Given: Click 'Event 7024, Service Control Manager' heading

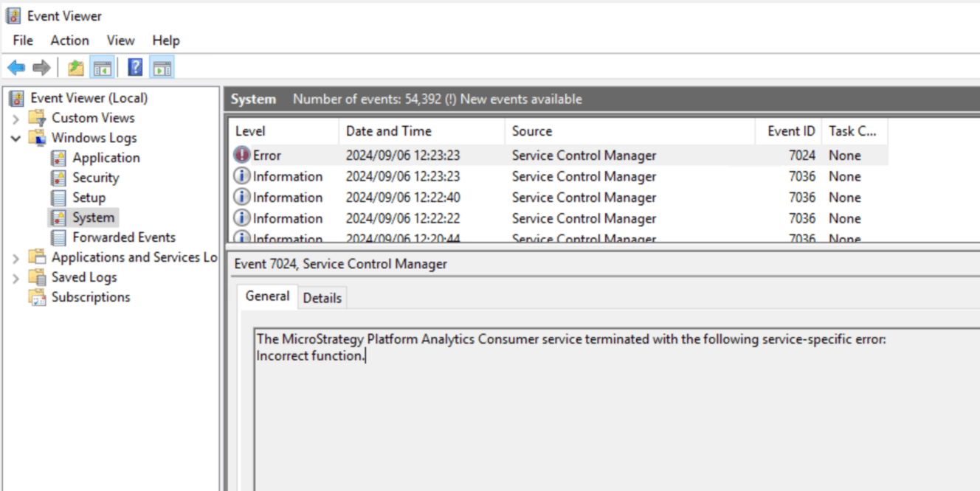Looking at the screenshot, I should pyautogui.click(x=340, y=263).
